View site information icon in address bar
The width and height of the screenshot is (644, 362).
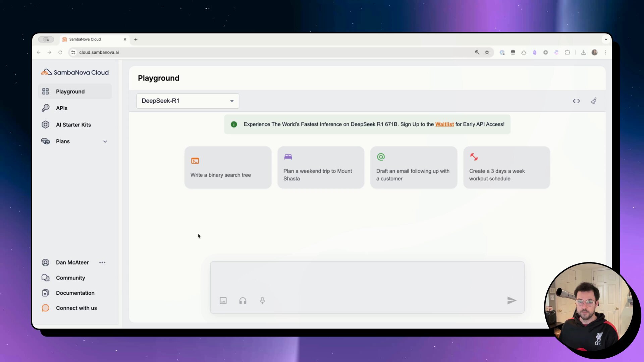pos(73,52)
